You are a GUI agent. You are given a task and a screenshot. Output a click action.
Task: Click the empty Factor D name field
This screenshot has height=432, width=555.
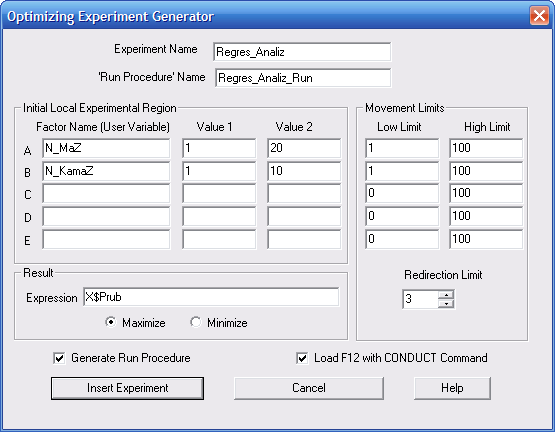click(106, 216)
